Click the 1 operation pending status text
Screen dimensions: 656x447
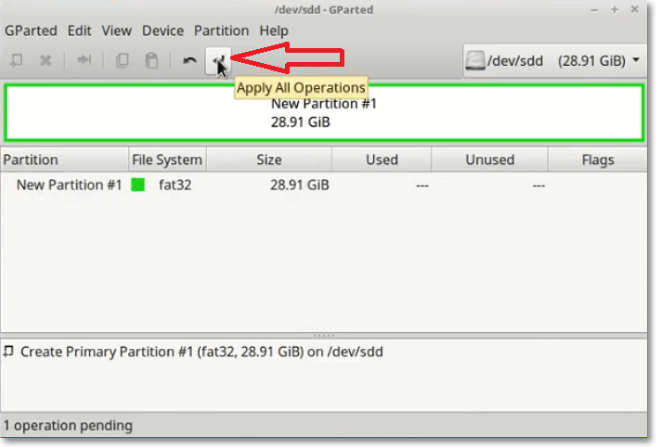[68, 425]
